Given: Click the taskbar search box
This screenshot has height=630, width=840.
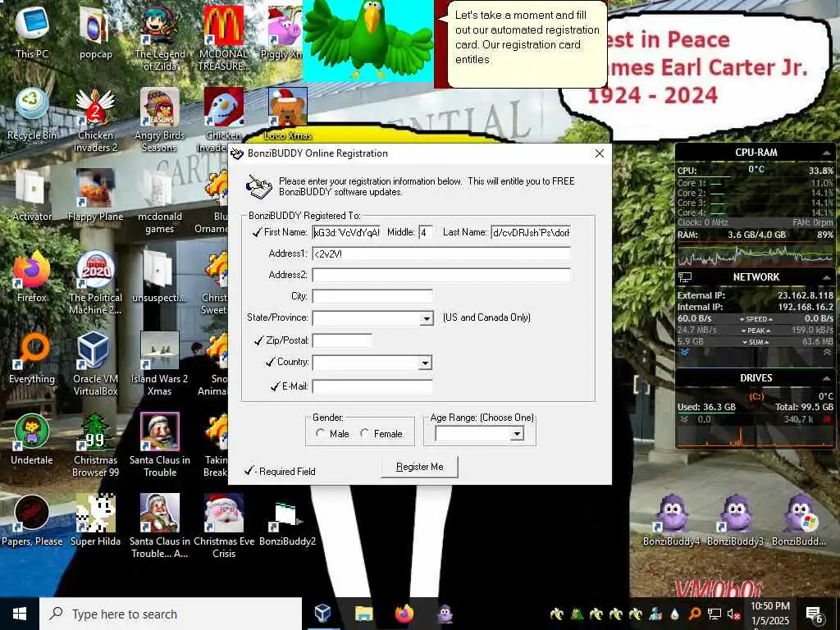Looking at the screenshot, I should [x=171, y=614].
